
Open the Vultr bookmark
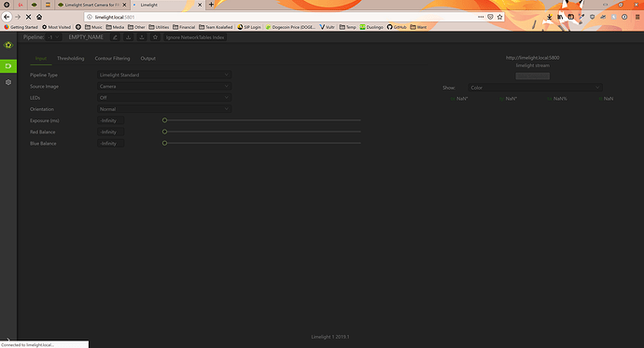[x=327, y=27]
